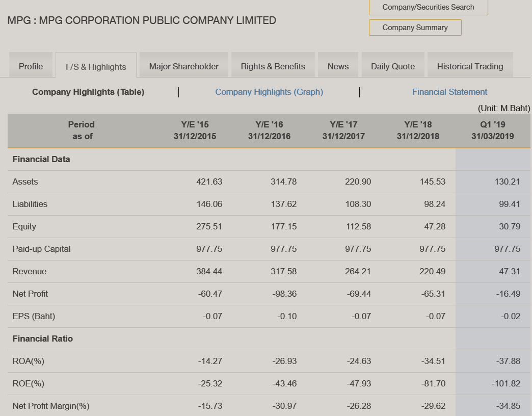Select the ROE(%) row label
This screenshot has width=532, height=416.
[x=29, y=383]
